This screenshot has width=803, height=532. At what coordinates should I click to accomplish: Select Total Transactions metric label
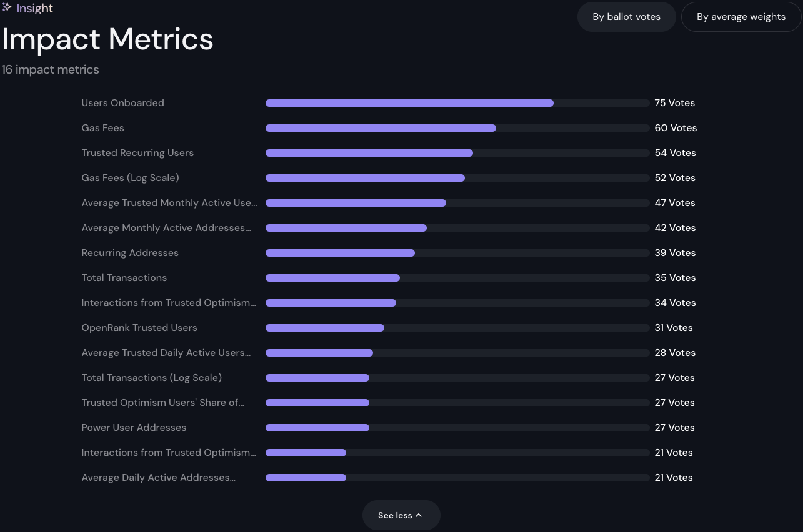point(124,278)
